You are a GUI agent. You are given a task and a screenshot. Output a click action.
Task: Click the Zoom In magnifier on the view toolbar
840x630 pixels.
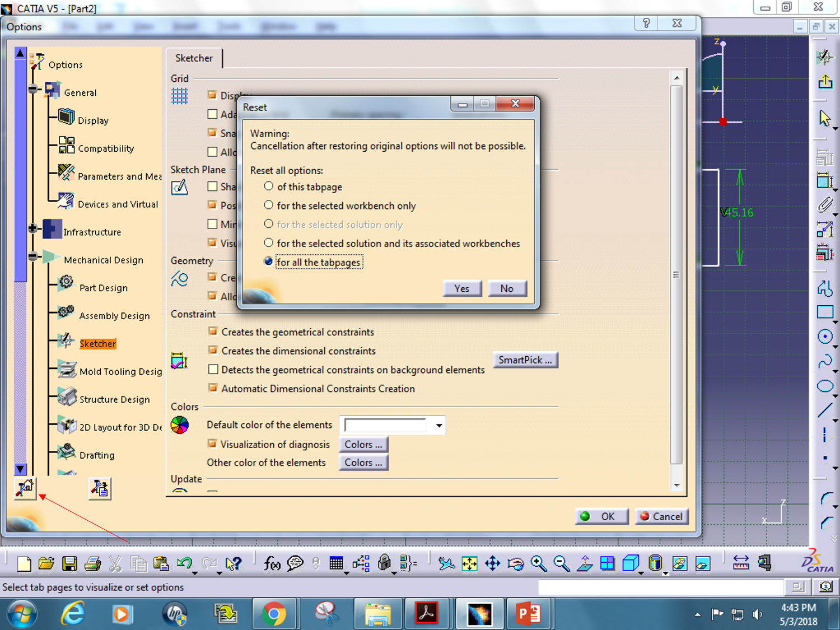539,564
